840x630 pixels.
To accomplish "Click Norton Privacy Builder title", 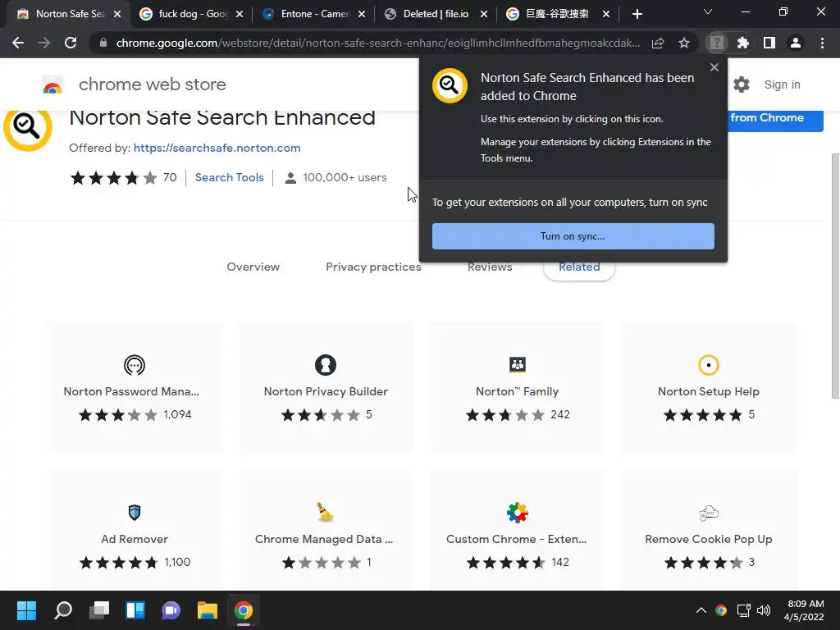I will (x=326, y=391).
